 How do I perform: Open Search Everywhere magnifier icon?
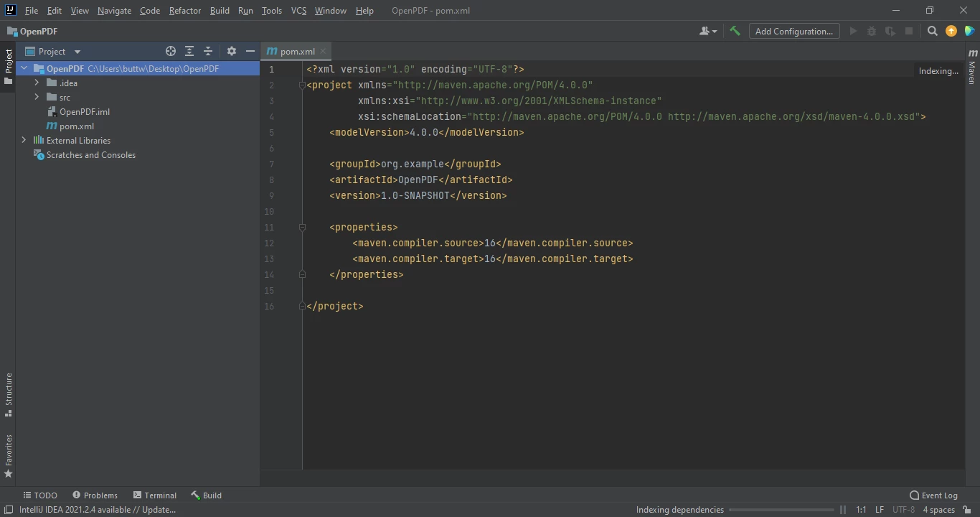(x=932, y=31)
